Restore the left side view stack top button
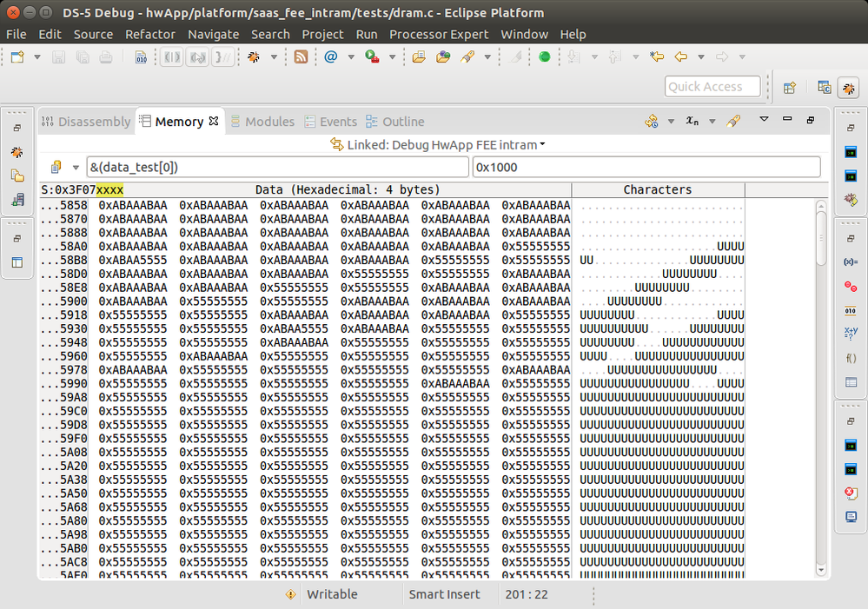This screenshot has width=868, height=609. (17, 128)
